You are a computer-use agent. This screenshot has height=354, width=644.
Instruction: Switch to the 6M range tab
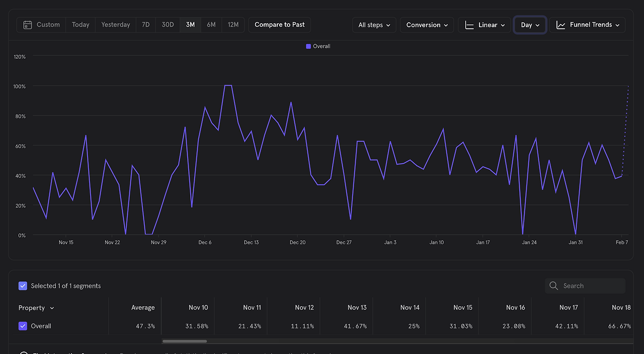[x=211, y=25]
